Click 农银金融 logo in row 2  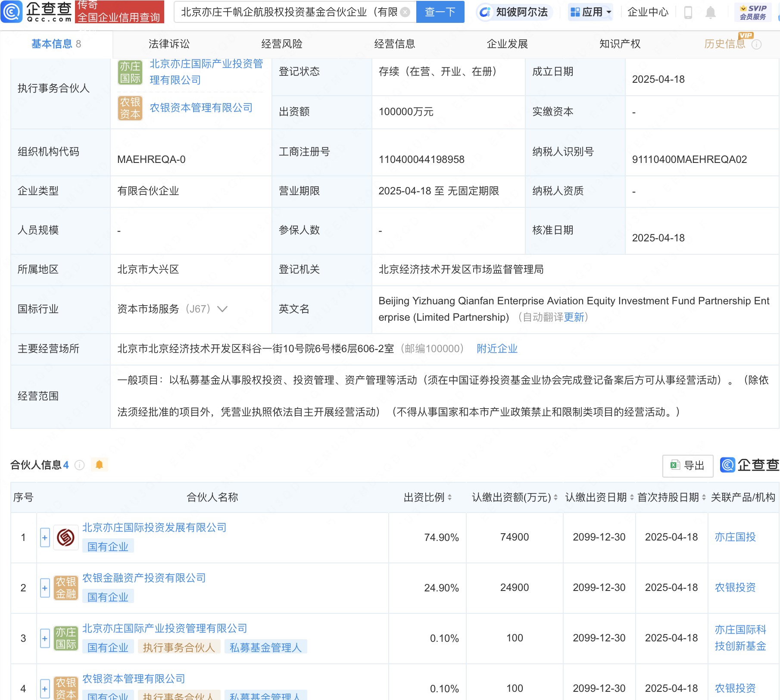coord(66,588)
